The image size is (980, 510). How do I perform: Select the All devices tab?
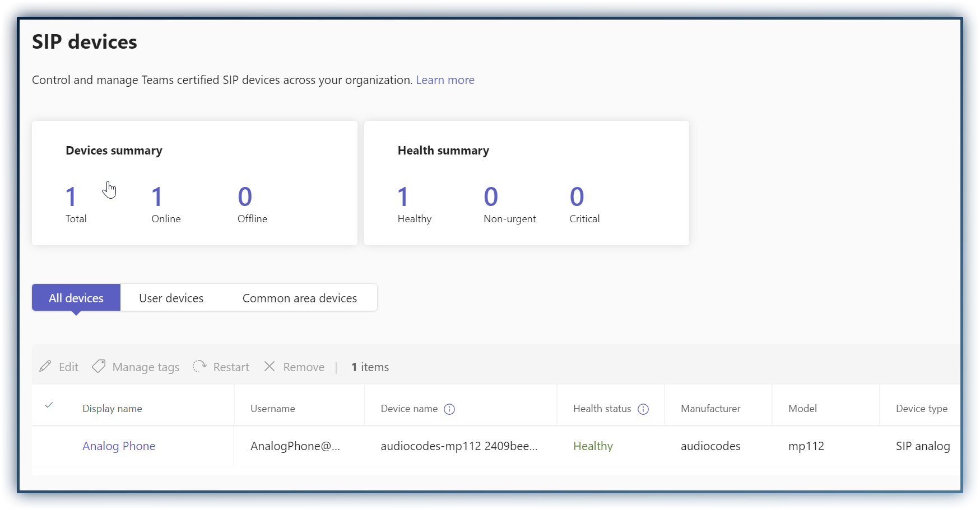click(x=76, y=298)
